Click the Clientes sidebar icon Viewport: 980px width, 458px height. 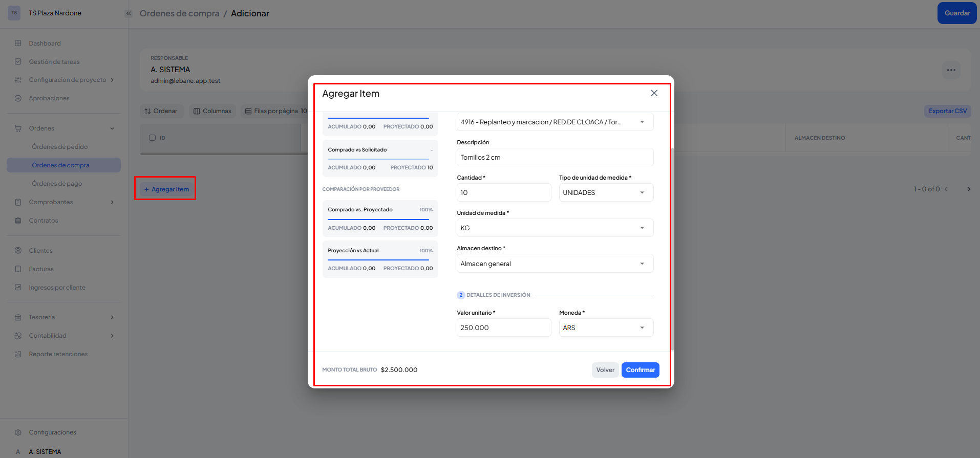[18, 251]
